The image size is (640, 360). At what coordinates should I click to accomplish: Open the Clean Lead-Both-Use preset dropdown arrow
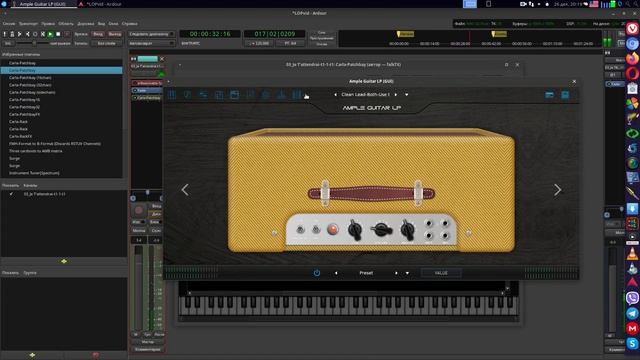pyautogui.click(x=407, y=95)
